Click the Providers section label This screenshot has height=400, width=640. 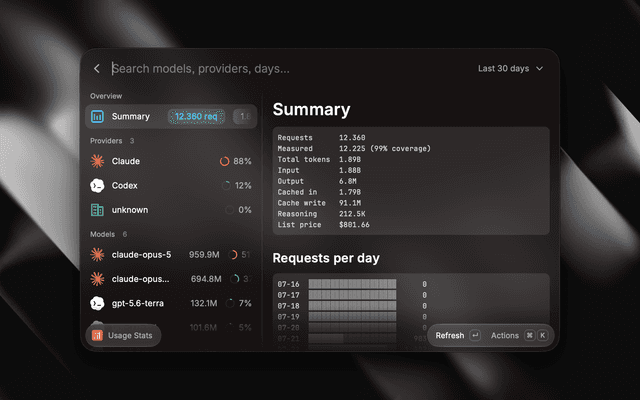point(106,141)
